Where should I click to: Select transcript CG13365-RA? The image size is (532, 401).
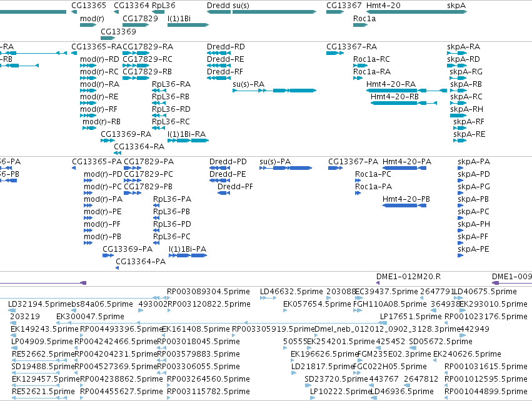(96, 47)
